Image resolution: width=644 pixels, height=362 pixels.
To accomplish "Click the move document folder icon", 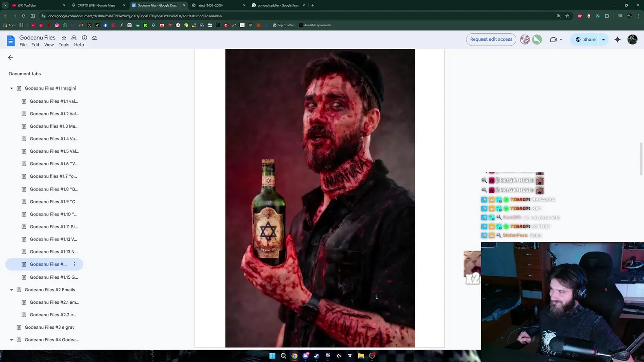I will coord(74,38).
